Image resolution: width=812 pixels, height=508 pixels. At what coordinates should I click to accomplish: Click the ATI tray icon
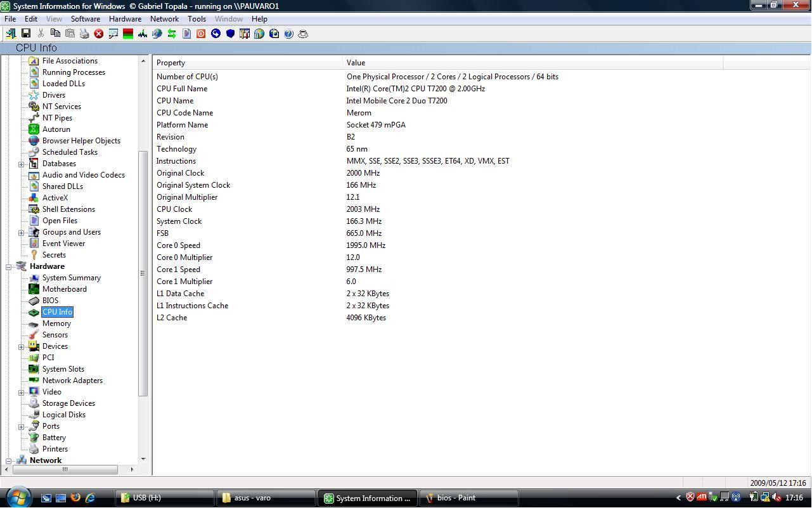(x=702, y=498)
